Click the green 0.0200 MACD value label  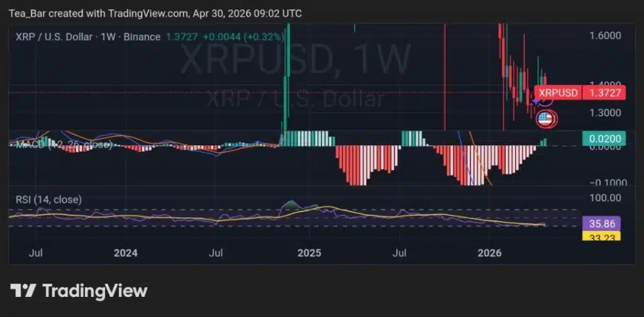coord(604,139)
